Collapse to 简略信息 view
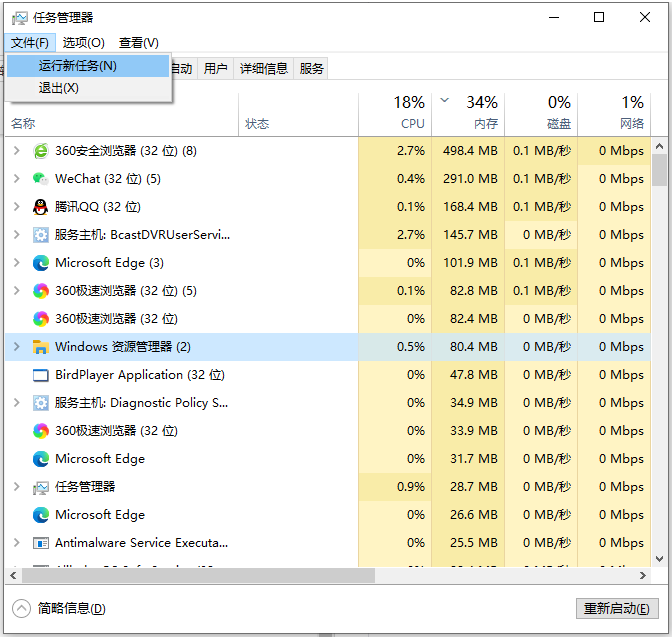The width and height of the screenshot is (672, 637). 60,609
